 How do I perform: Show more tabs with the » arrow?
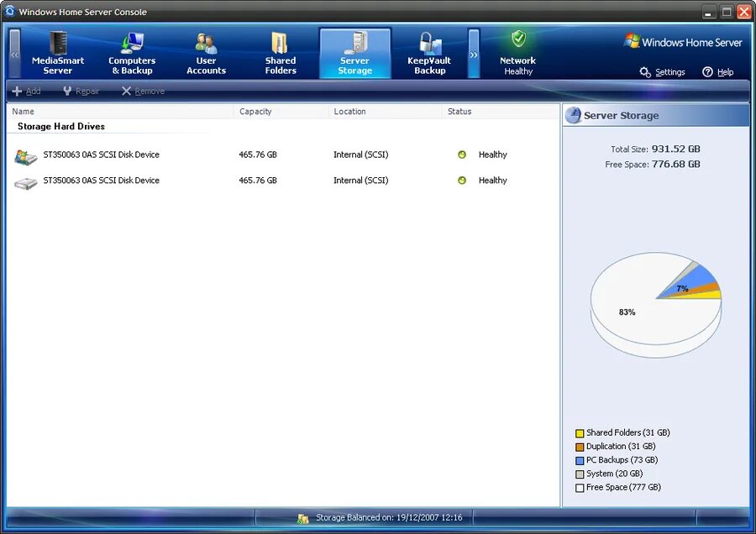pyautogui.click(x=474, y=54)
